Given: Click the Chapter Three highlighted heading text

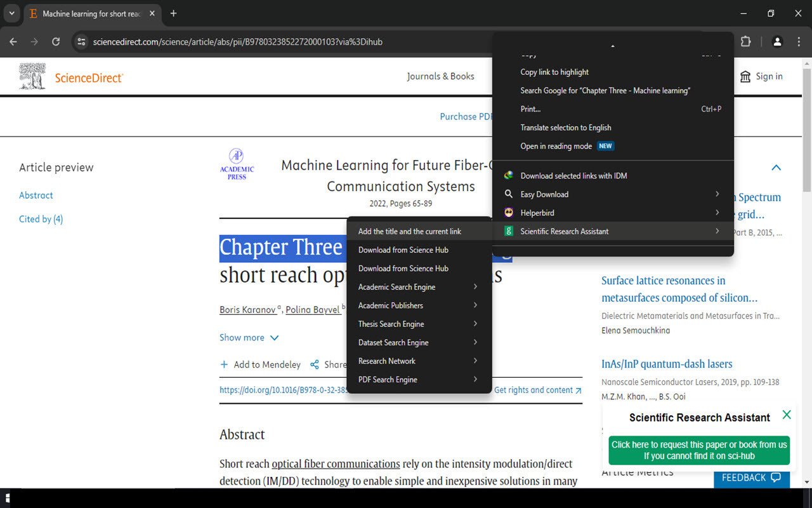Looking at the screenshot, I should (x=282, y=247).
